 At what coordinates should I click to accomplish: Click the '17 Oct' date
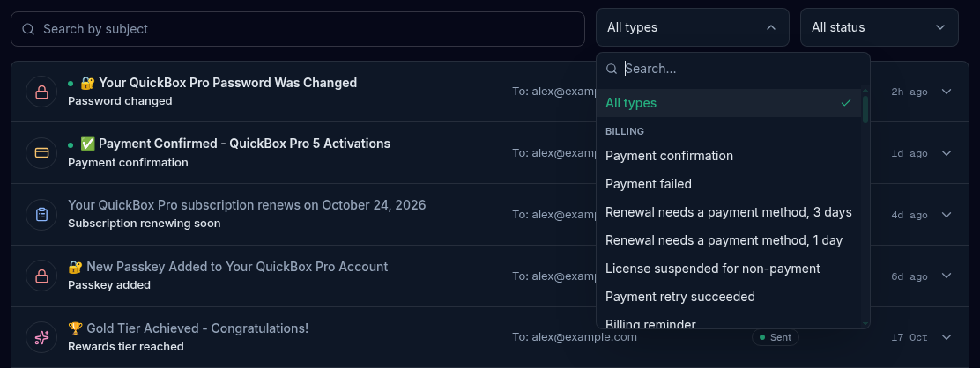(909, 337)
